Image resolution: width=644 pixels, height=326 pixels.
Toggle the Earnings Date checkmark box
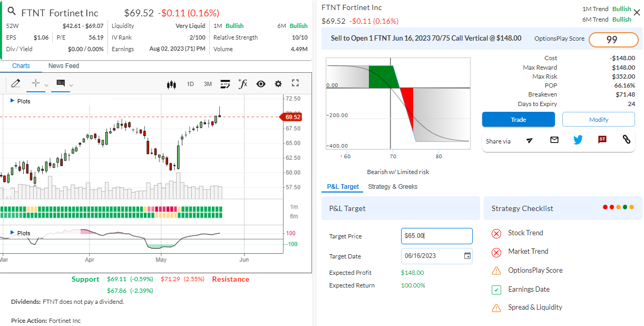(496, 290)
